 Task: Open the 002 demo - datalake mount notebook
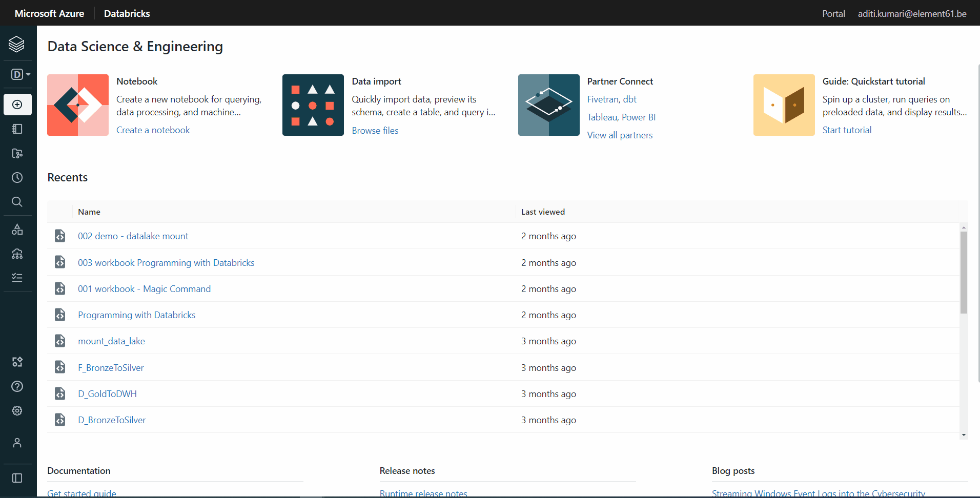pos(133,236)
